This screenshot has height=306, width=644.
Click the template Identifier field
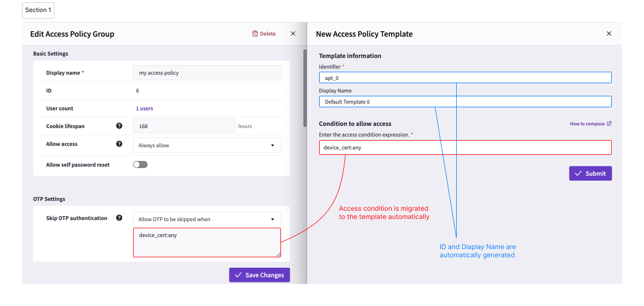click(x=465, y=78)
